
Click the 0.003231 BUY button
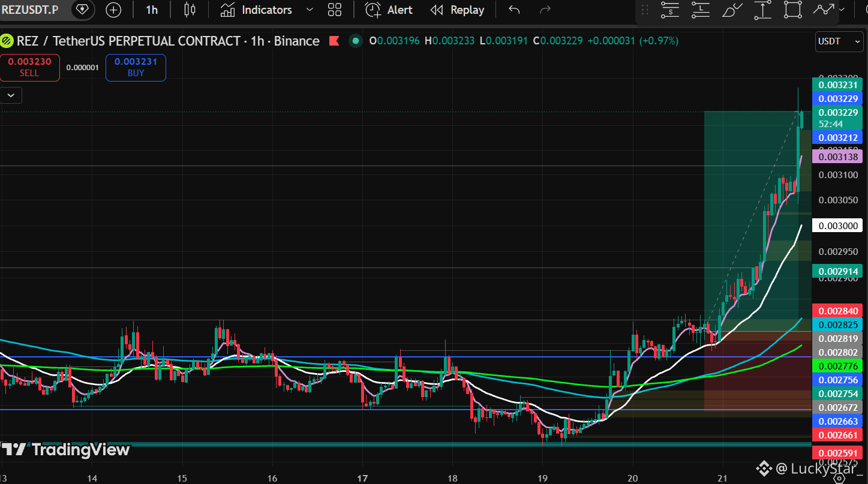(x=136, y=67)
